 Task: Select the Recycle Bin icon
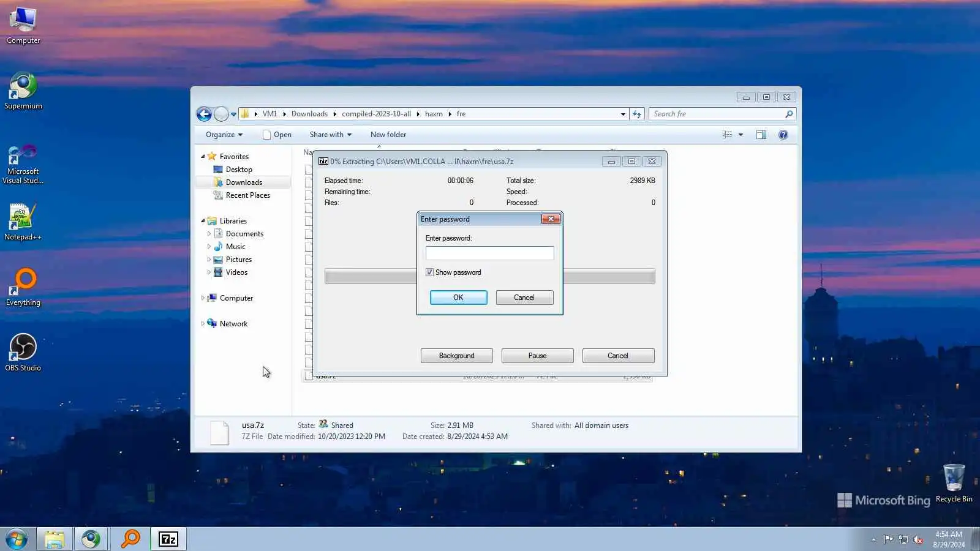(x=954, y=484)
